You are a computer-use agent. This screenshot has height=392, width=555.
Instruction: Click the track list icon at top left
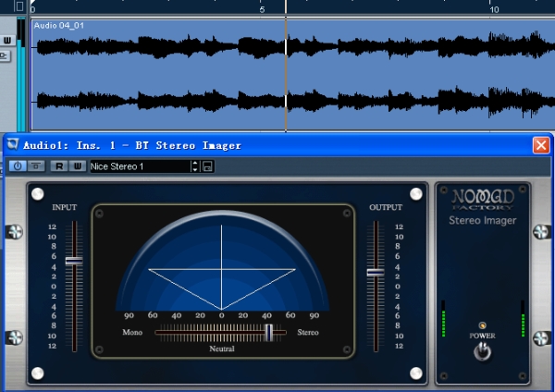click(19, 6)
